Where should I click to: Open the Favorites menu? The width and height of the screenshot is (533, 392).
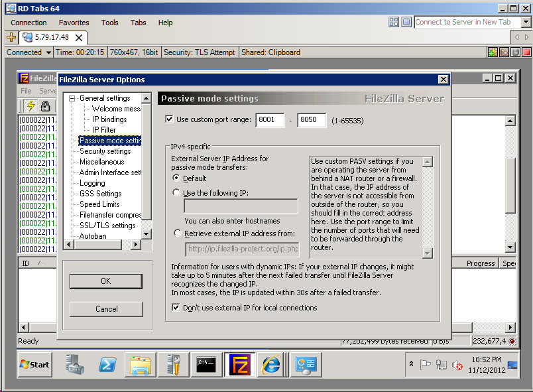tap(74, 23)
